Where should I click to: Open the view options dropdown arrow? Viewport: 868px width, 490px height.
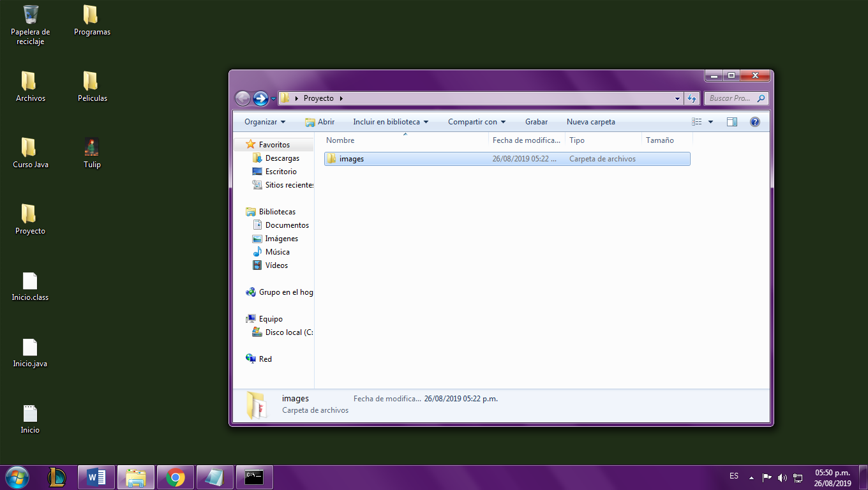[710, 122]
